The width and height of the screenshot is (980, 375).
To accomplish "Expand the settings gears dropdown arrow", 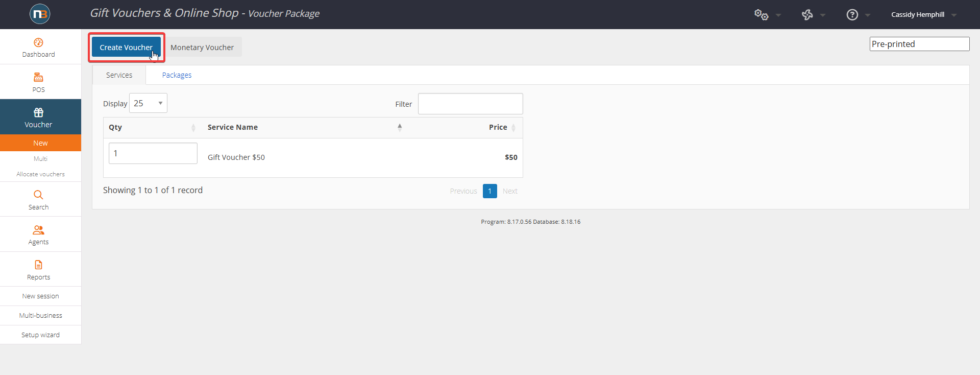I will [778, 15].
